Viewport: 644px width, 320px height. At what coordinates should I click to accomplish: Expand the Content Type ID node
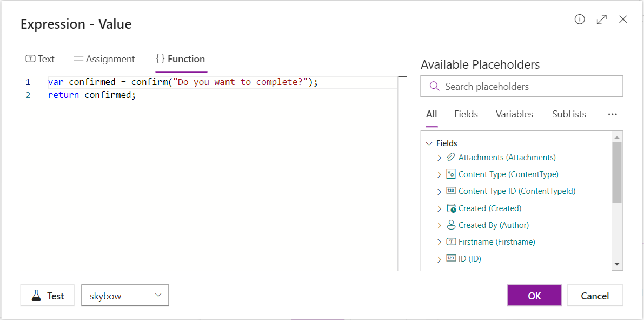tap(439, 191)
